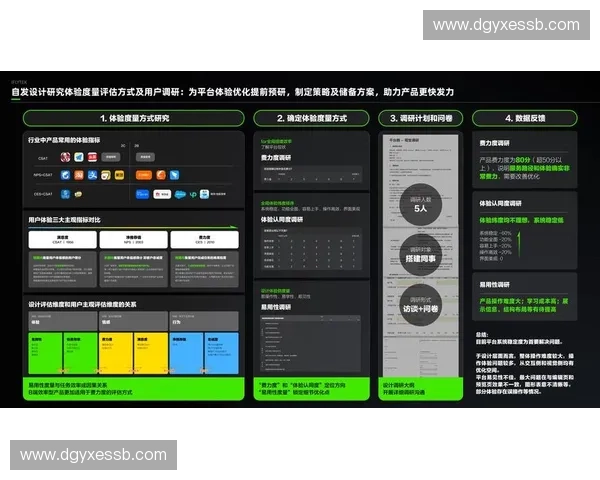Click the '调研人数 5人' circle
This screenshot has height=480, width=600.
point(420,208)
